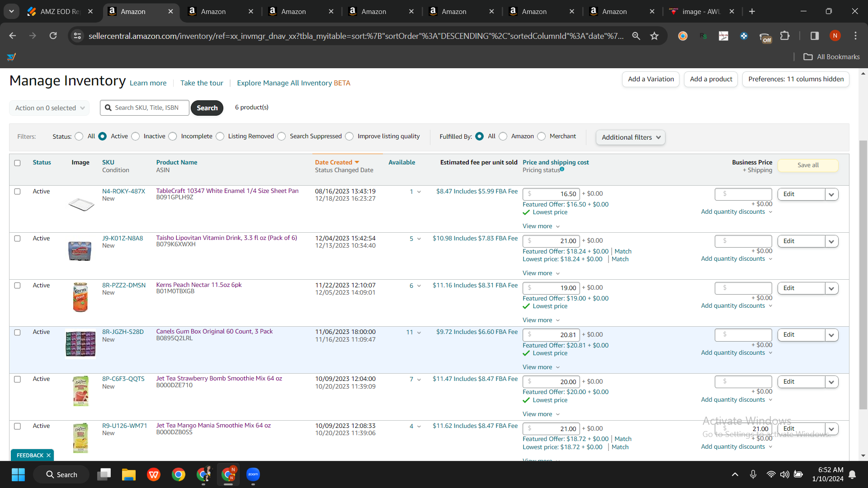The image size is (868, 488).
Task: Open the browser zoom magnifier icon
Action: pos(636,36)
